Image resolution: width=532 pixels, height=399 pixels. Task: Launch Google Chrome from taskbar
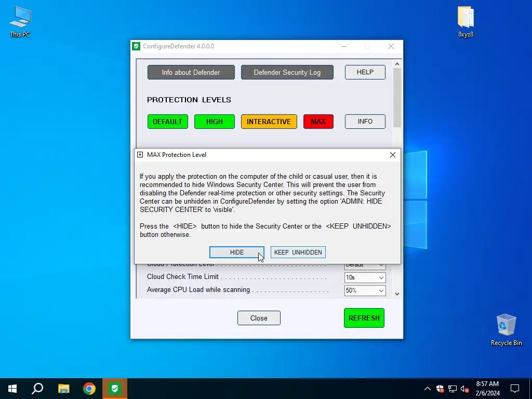point(89,389)
